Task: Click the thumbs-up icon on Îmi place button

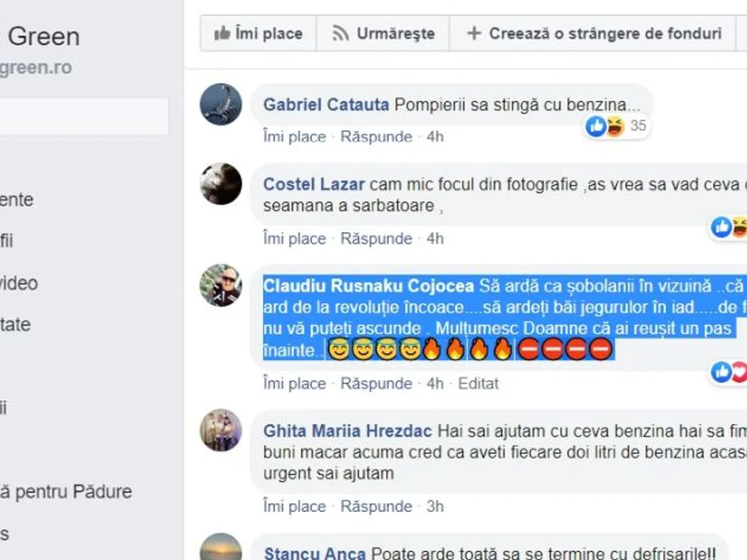Action: pos(222,34)
